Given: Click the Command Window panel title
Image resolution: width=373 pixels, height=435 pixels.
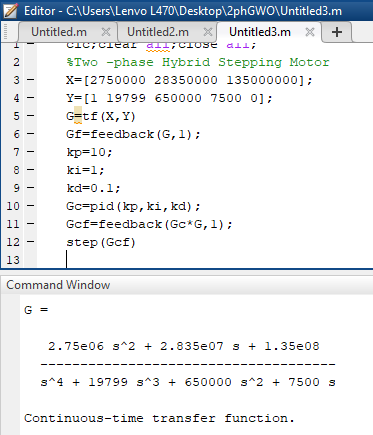Looking at the screenshot, I should 58,285.
